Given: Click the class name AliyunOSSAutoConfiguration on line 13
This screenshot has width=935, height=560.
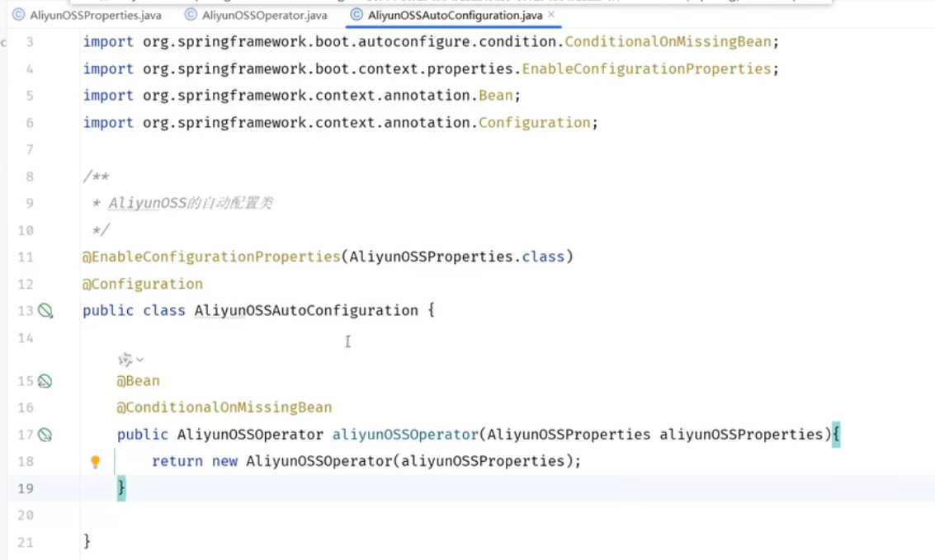Looking at the screenshot, I should [x=306, y=310].
